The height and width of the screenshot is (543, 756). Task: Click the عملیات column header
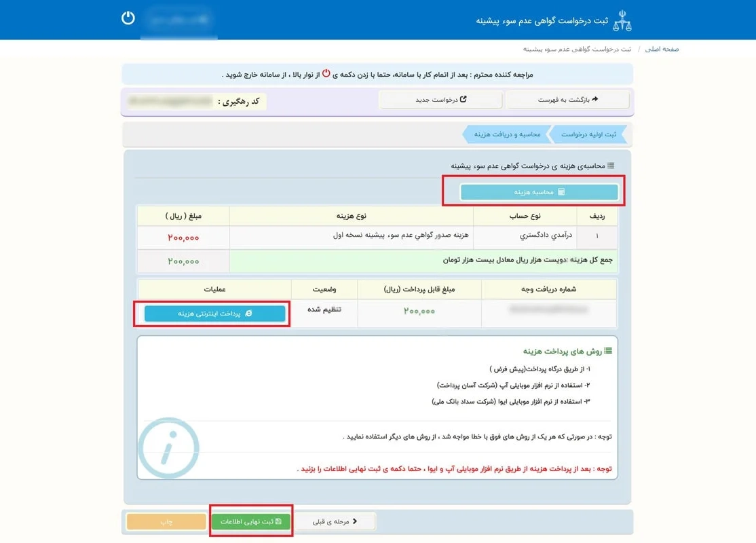[214, 289]
